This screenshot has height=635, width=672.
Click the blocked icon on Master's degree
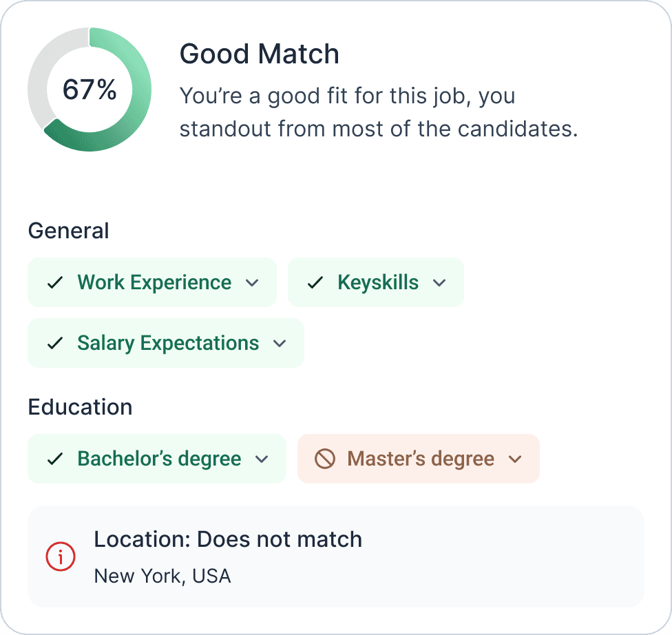tap(326, 459)
